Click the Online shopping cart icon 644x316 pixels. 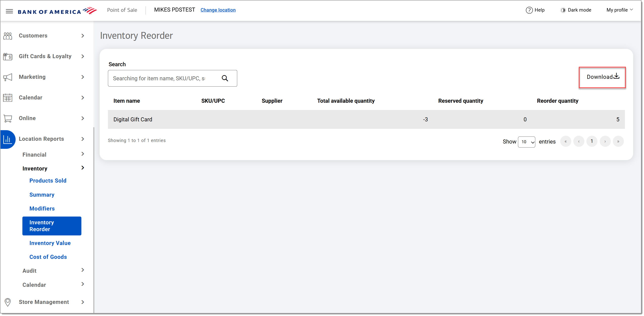coord(8,118)
